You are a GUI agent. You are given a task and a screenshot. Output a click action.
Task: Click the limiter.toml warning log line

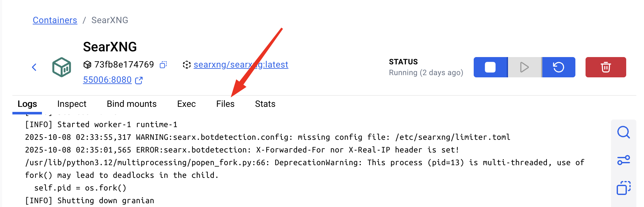(x=268, y=137)
